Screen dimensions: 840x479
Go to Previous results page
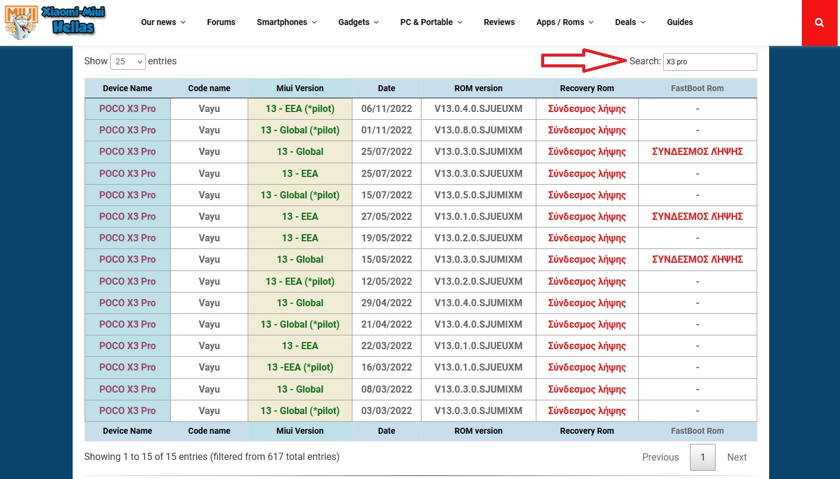[x=660, y=457]
